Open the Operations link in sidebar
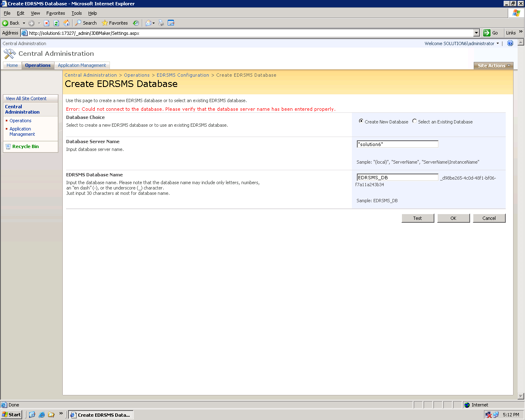This screenshot has width=525, height=420. [x=21, y=121]
